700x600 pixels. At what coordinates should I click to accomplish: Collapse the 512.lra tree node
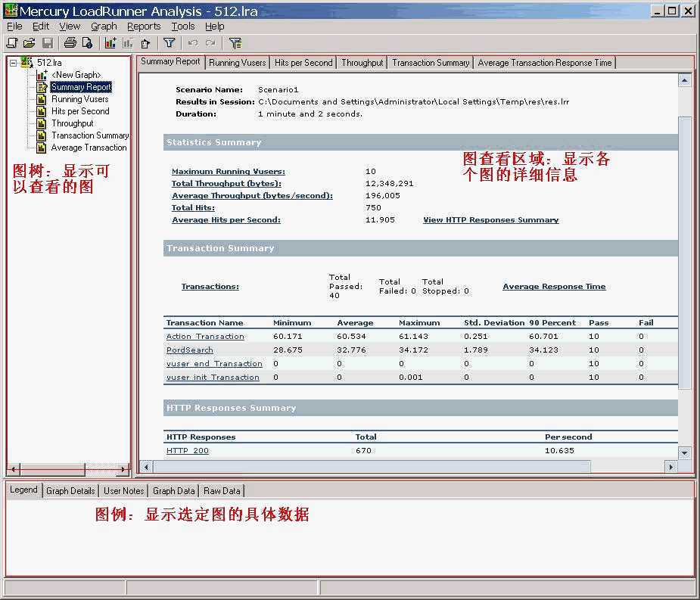tap(14, 63)
